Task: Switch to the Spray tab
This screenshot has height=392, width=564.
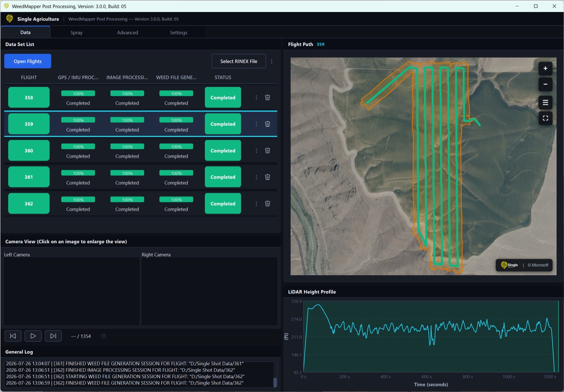Action: point(76,33)
